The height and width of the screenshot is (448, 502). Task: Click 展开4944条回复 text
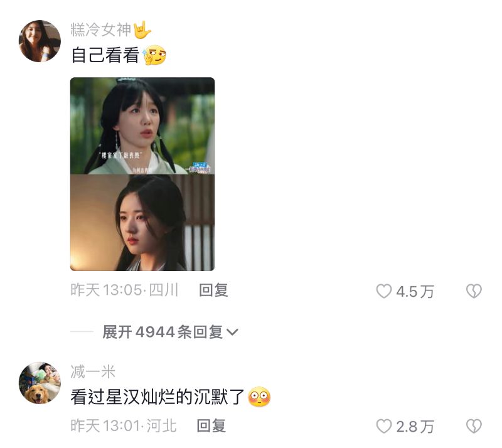(x=163, y=332)
